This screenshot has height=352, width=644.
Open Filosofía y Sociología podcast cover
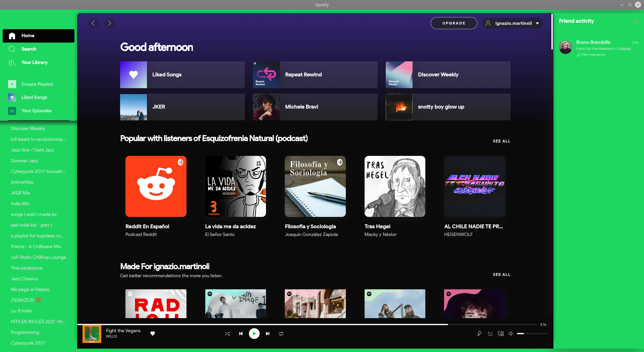click(x=315, y=186)
